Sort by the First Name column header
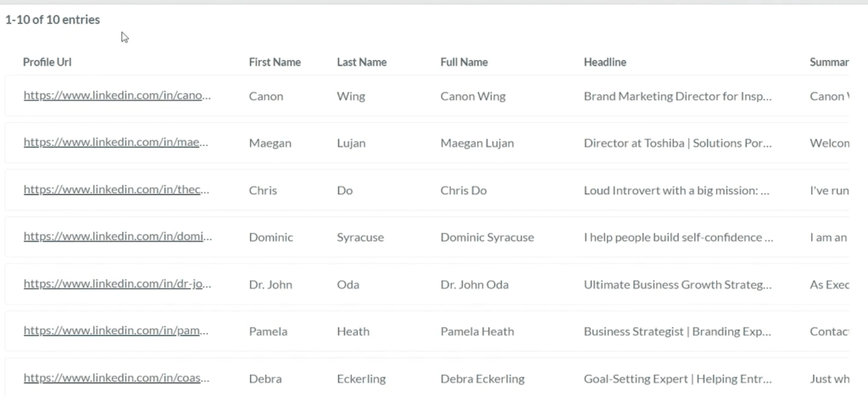Screen dimensions: 868x396 pyautogui.click(x=275, y=63)
